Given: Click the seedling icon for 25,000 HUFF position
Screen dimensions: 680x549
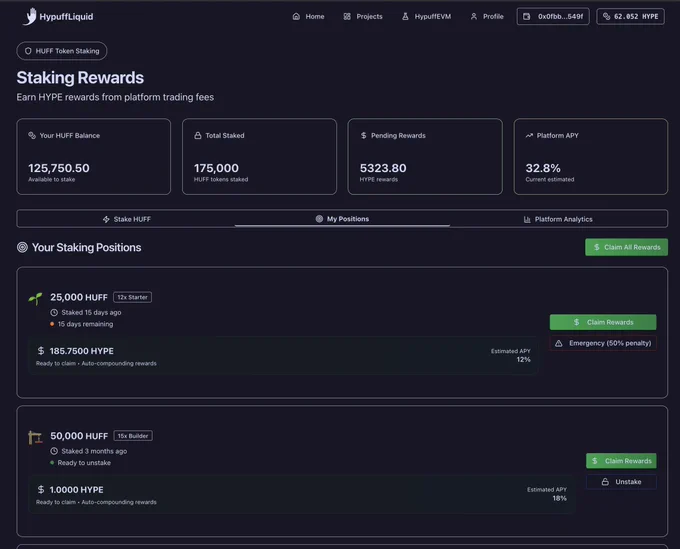Looking at the screenshot, I should pos(35,298).
